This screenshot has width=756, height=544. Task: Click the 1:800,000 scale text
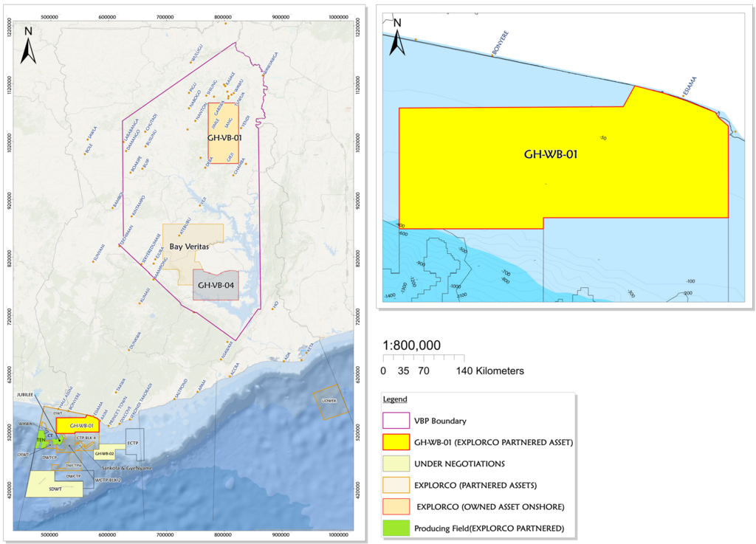[412, 345]
